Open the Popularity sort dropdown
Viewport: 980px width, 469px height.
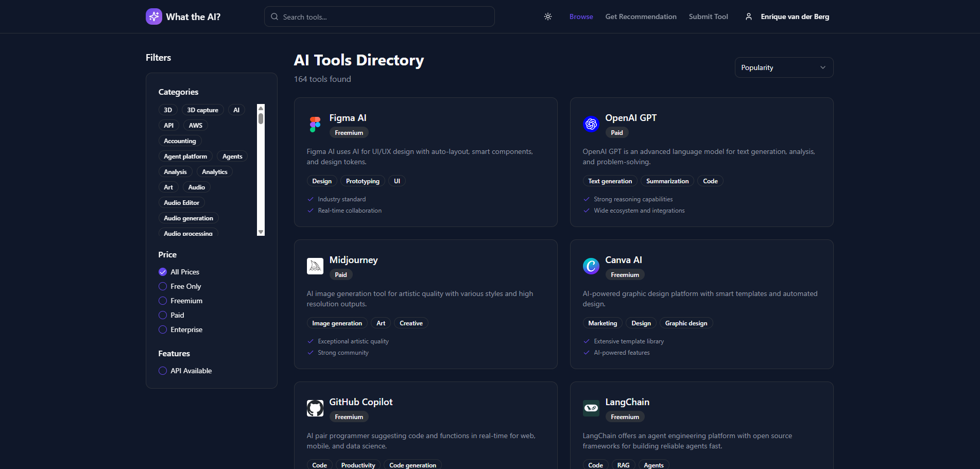pos(783,67)
